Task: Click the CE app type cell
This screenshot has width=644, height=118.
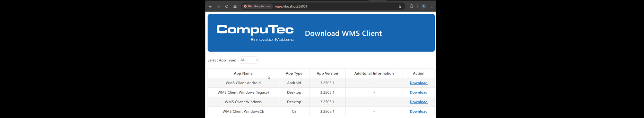Action: 294,112
